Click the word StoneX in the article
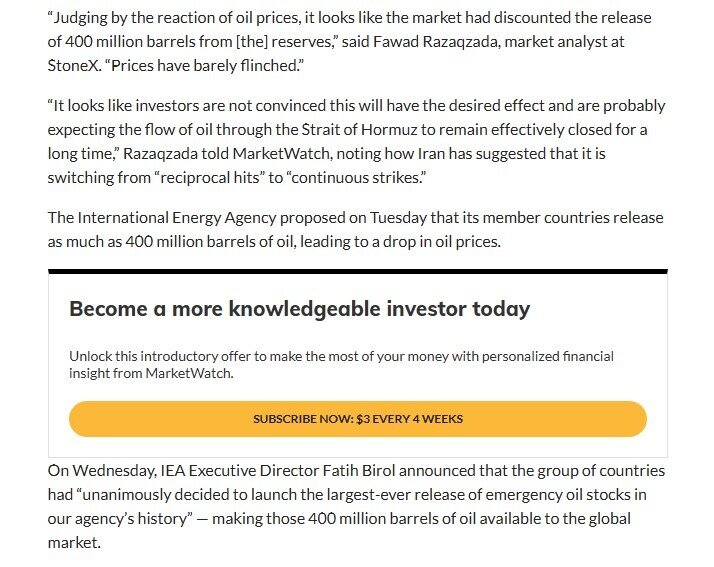This screenshot has width=714, height=567. coord(73,64)
